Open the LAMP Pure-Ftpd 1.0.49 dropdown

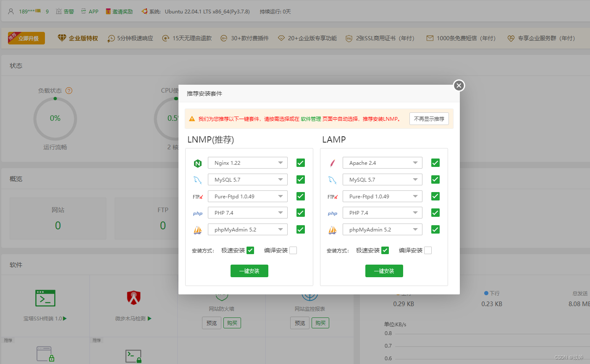point(383,196)
